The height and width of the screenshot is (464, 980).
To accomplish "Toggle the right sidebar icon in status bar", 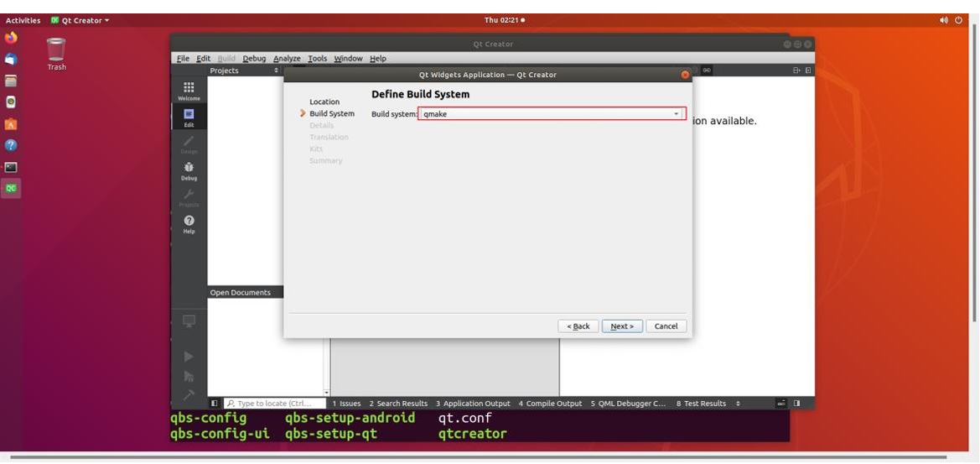I will 797,404.
